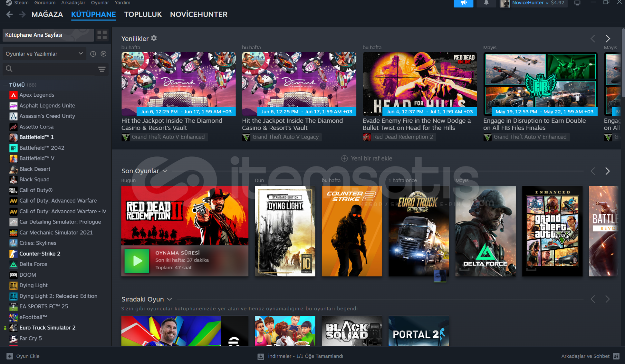This screenshot has width=625, height=364.
Task: Open the Red Dead Redemption 2 news tag
Action: [x=399, y=137]
